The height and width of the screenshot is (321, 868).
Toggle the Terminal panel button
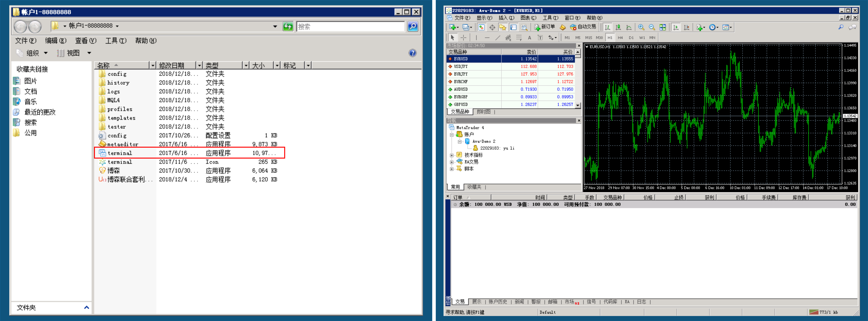pyautogui.click(x=513, y=27)
